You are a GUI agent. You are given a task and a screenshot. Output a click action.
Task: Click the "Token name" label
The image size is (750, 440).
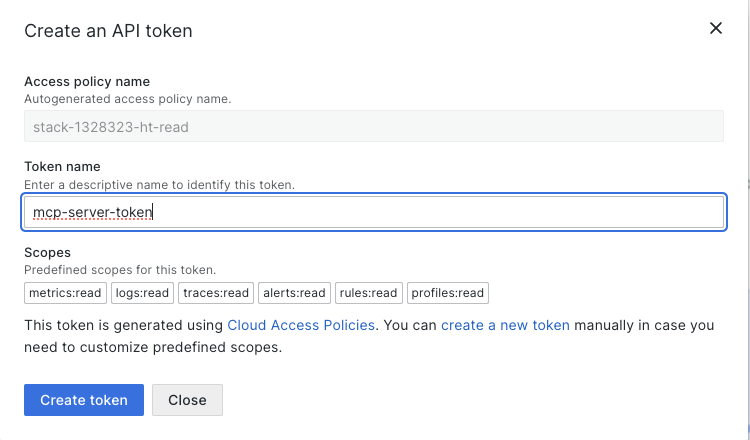coord(62,167)
